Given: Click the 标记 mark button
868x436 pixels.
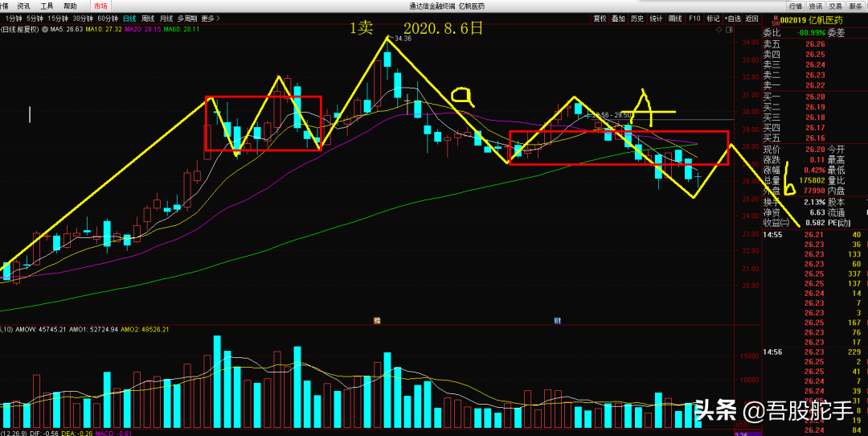Looking at the screenshot, I should click(712, 19).
